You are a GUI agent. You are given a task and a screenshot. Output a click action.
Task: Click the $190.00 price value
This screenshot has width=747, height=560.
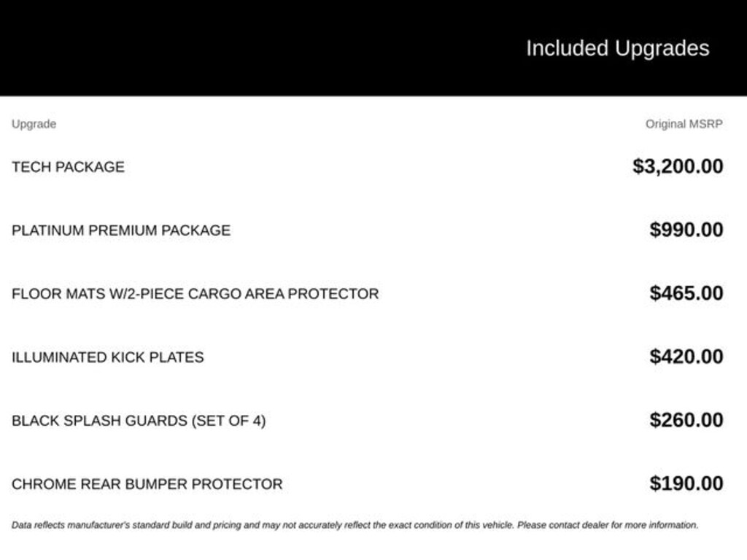[x=686, y=483]
